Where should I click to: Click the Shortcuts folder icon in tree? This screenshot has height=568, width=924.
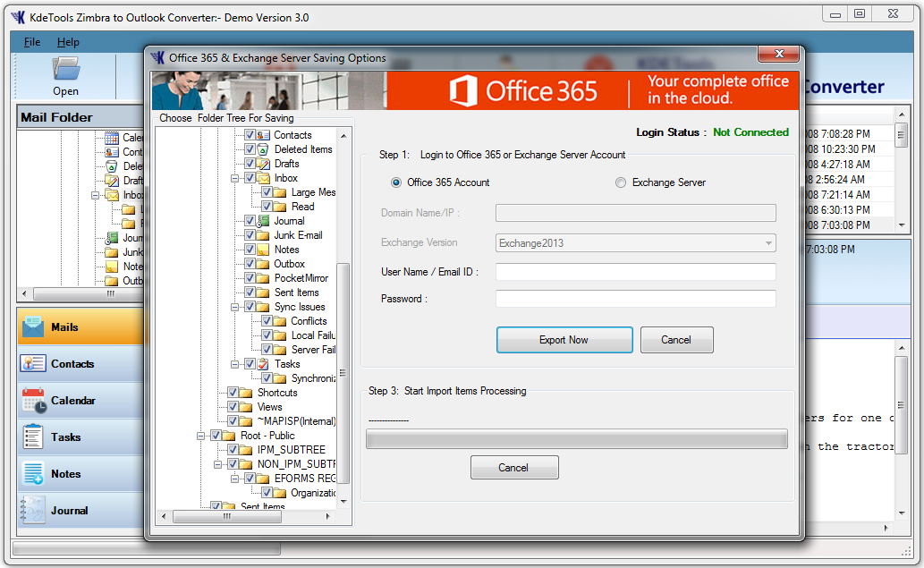click(246, 393)
